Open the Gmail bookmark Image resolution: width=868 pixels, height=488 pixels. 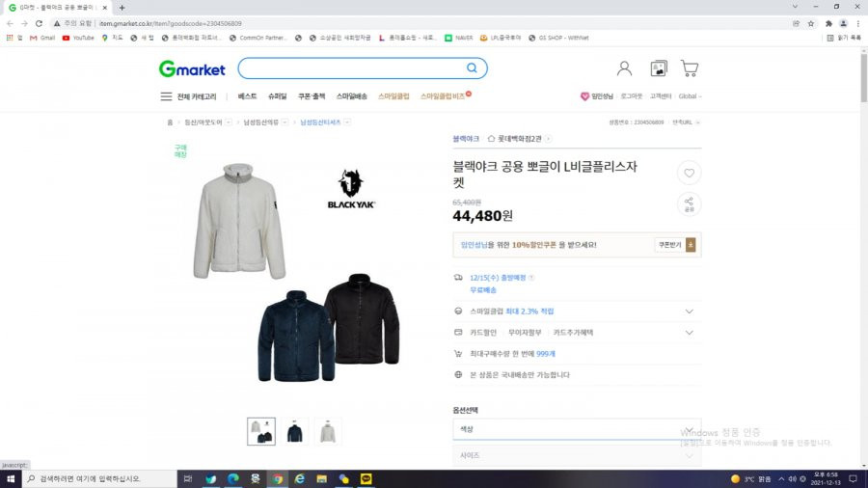(x=42, y=38)
